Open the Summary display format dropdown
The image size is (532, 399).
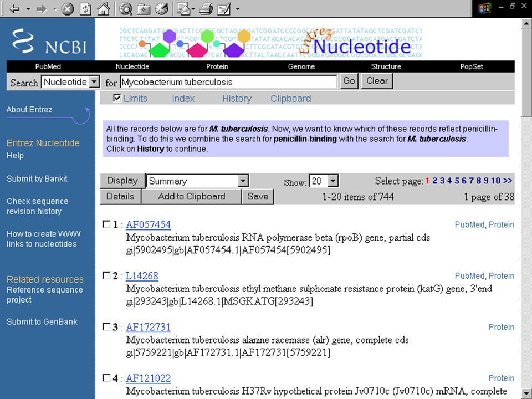(x=197, y=181)
